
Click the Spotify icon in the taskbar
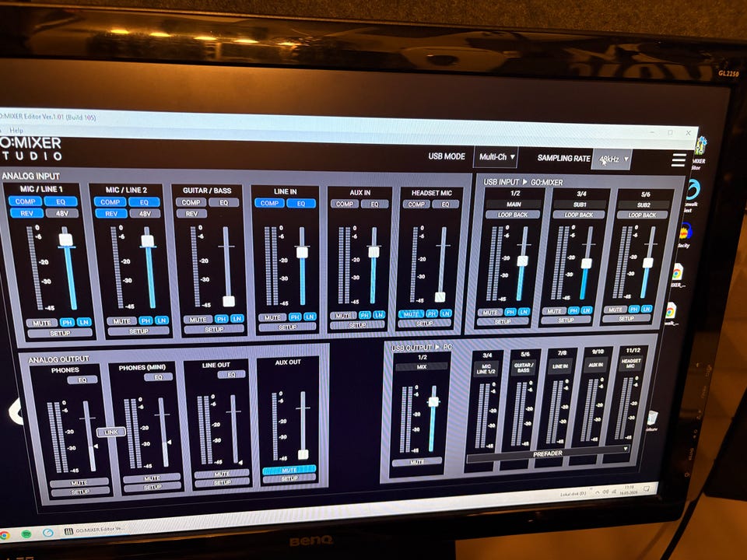[26, 534]
